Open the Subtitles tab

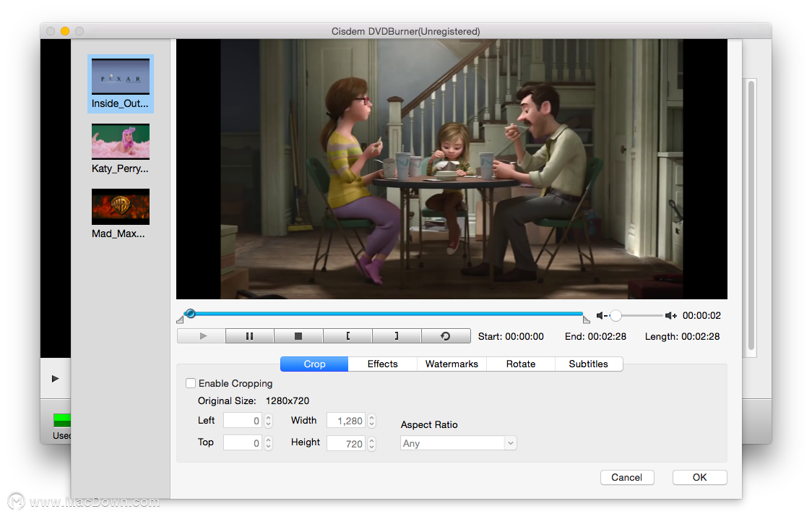[x=589, y=364]
